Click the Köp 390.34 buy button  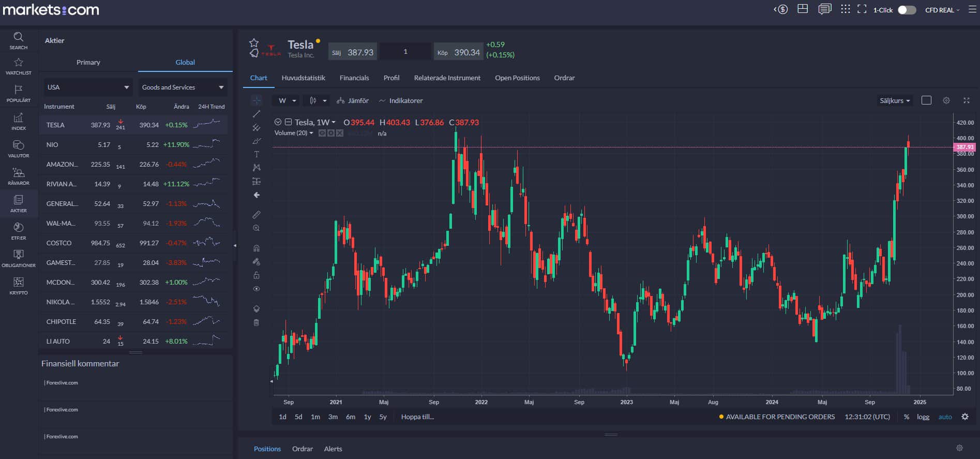point(459,52)
